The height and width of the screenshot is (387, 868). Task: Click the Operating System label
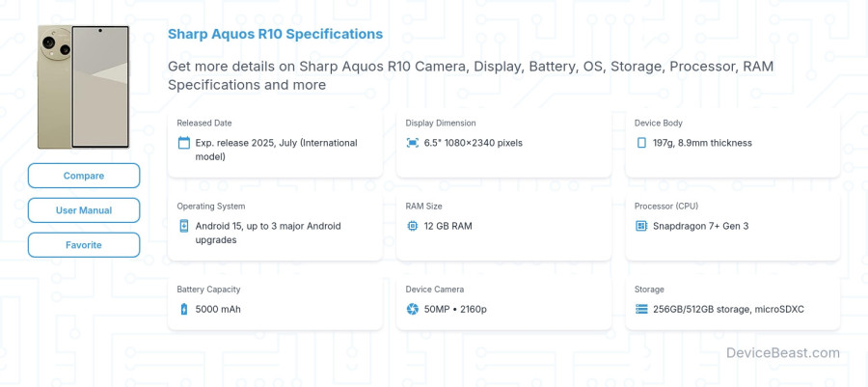pos(210,206)
